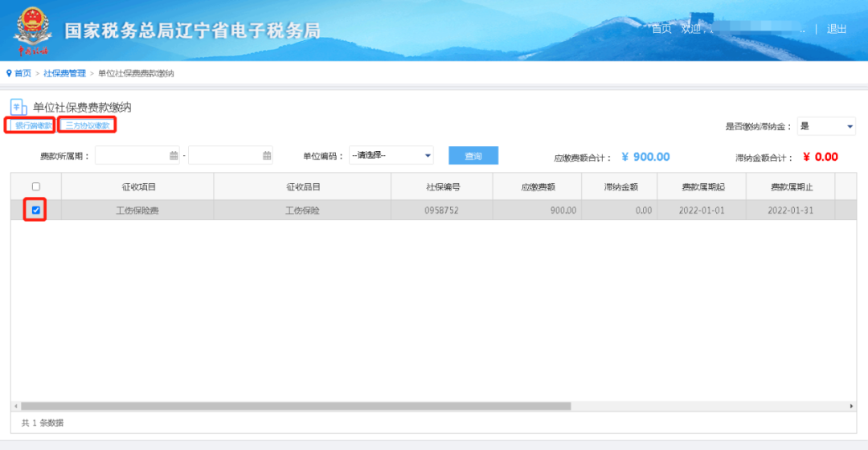Open 社保费管理 breadcrumb link
The image size is (868, 450).
(x=65, y=73)
